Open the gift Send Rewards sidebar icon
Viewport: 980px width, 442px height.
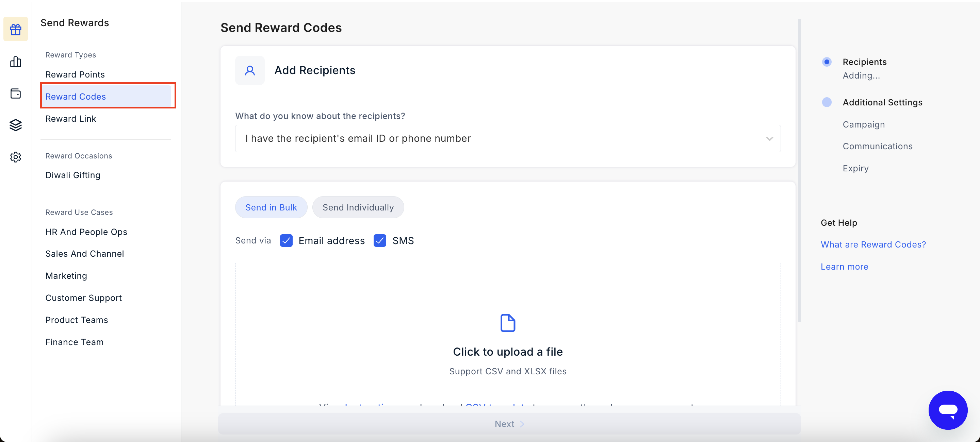(x=16, y=29)
